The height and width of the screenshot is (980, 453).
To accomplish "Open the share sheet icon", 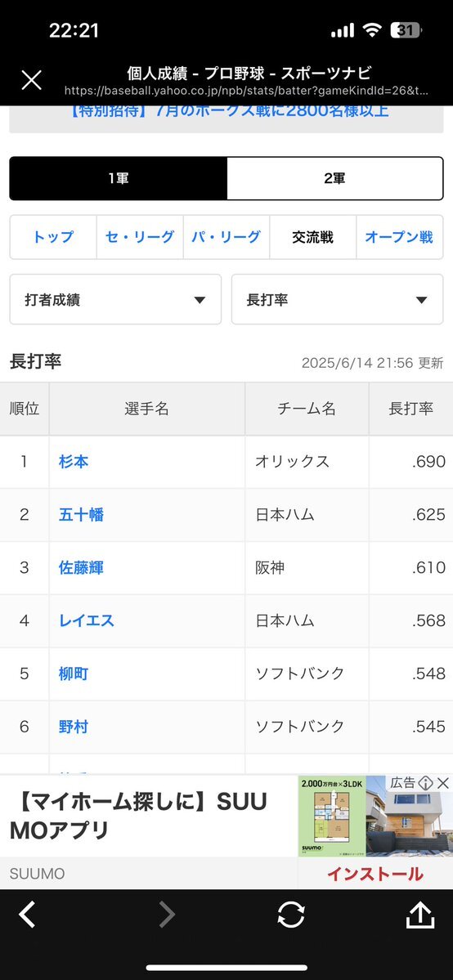I will (x=420, y=915).
